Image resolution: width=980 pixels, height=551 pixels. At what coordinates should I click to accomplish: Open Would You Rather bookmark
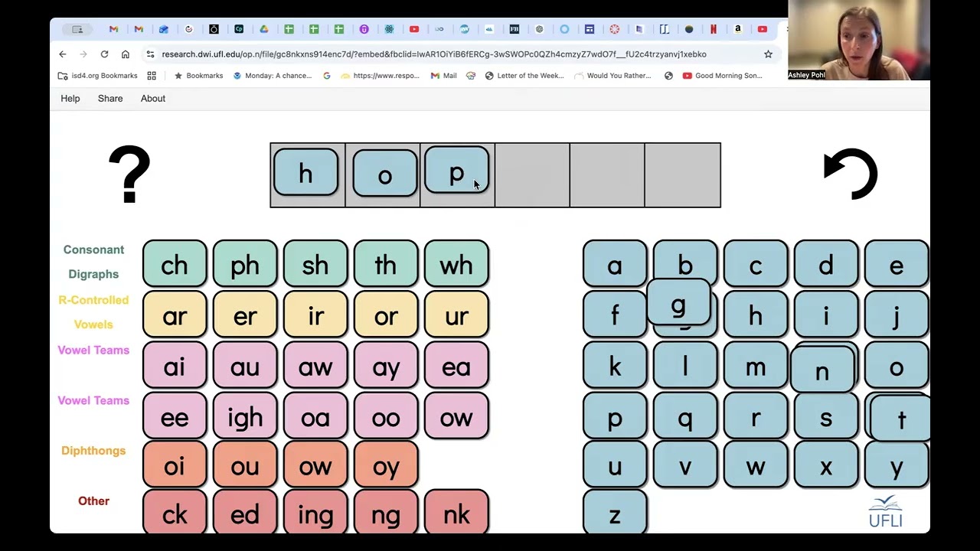click(612, 76)
